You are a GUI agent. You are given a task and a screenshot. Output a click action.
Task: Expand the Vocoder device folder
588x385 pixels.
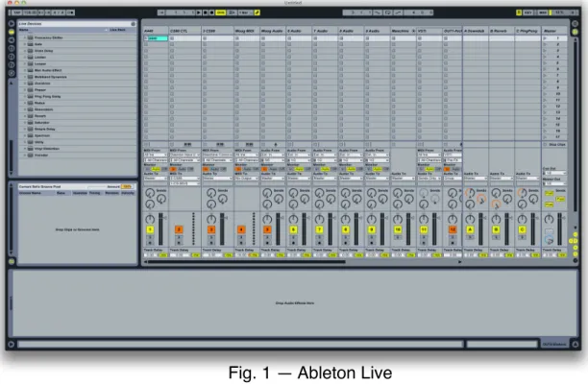click(25, 155)
